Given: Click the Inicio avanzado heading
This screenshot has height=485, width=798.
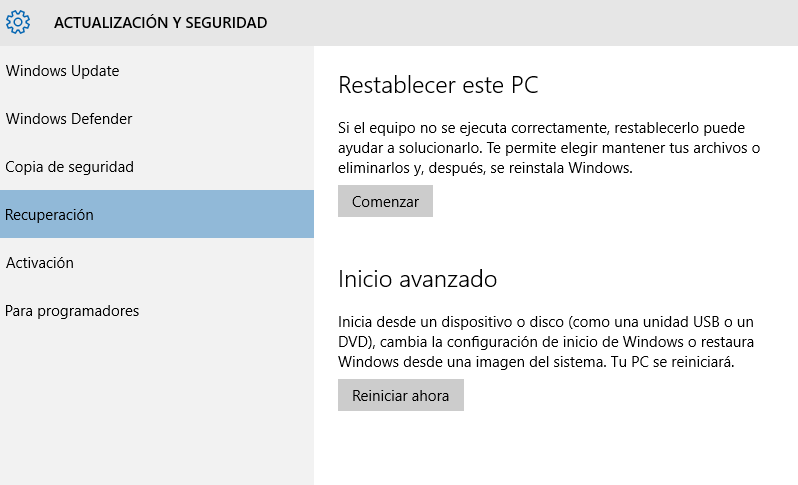Looking at the screenshot, I should [x=417, y=278].
